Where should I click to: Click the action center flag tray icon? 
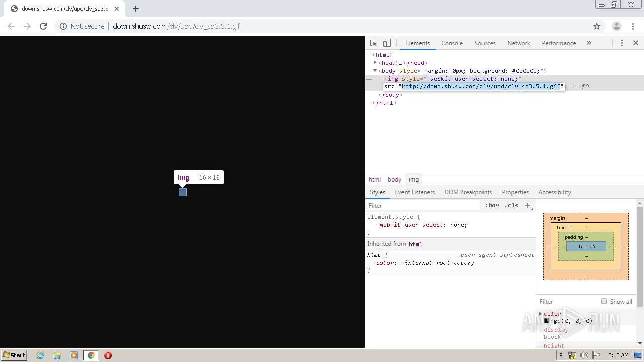(x=596, y=355)
